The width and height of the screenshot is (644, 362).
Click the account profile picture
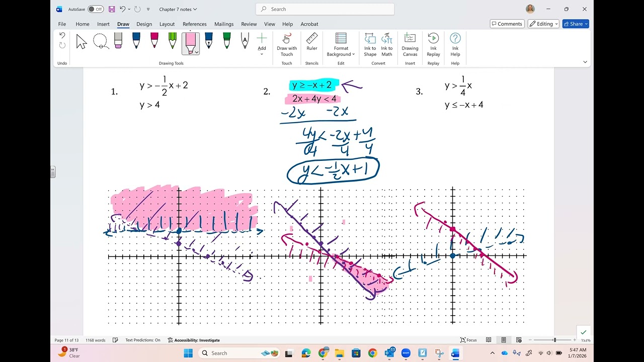point(530,9)
